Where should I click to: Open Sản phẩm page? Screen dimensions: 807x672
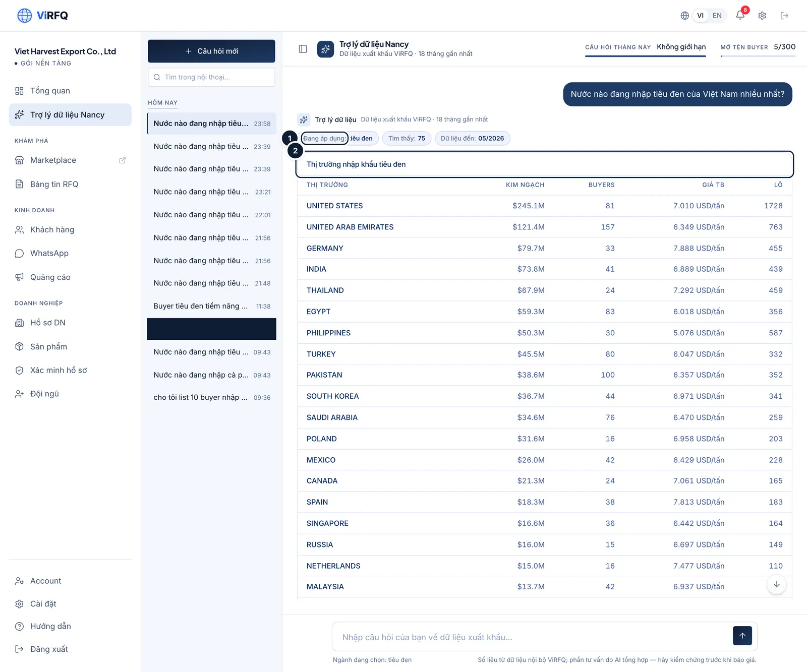(x=70, y=346)
